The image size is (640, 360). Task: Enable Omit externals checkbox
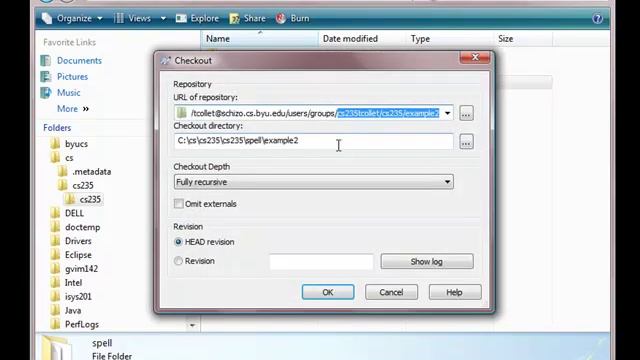click(179, 204)
